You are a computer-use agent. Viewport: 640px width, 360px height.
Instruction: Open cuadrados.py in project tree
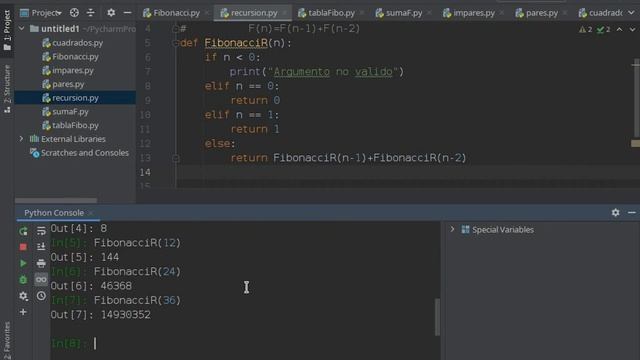[x=78, y=43]
